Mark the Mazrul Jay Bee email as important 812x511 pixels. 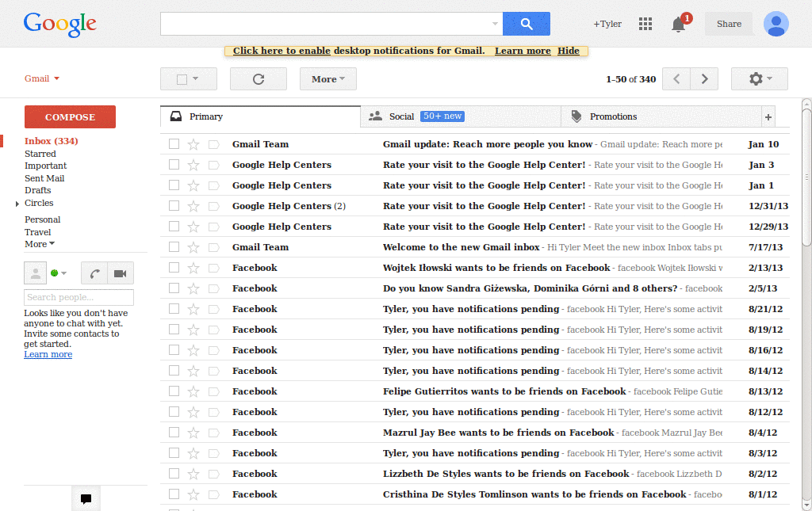click(x=213, y=433)
